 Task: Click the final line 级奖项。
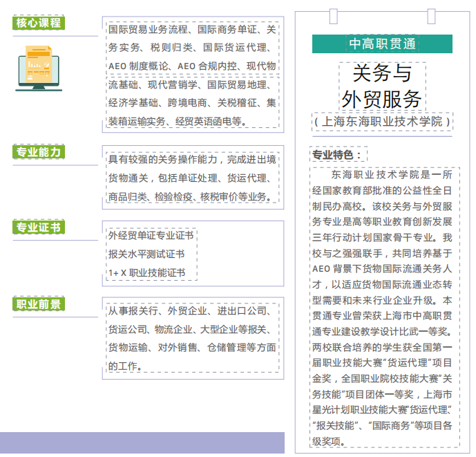pos(329,441)
